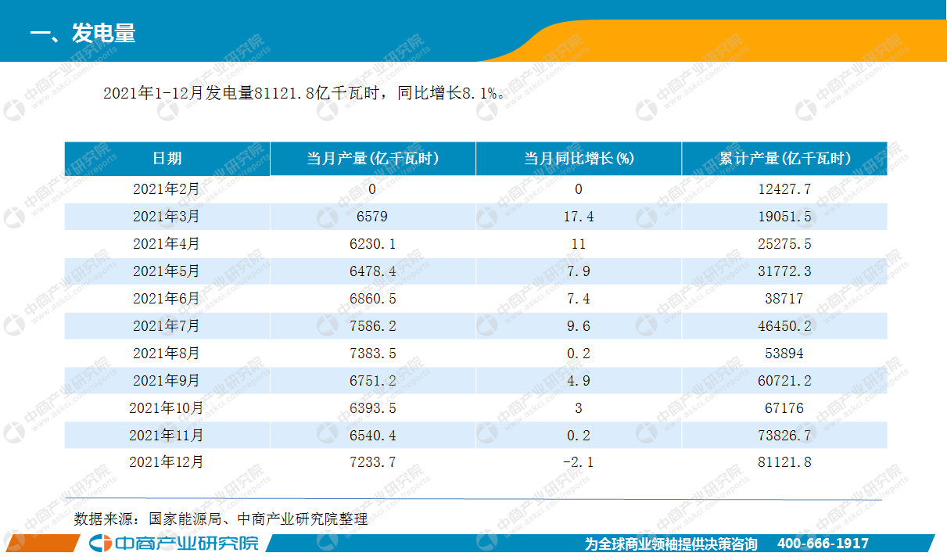Click the cumulative value 46450.2

pos(784,326)
